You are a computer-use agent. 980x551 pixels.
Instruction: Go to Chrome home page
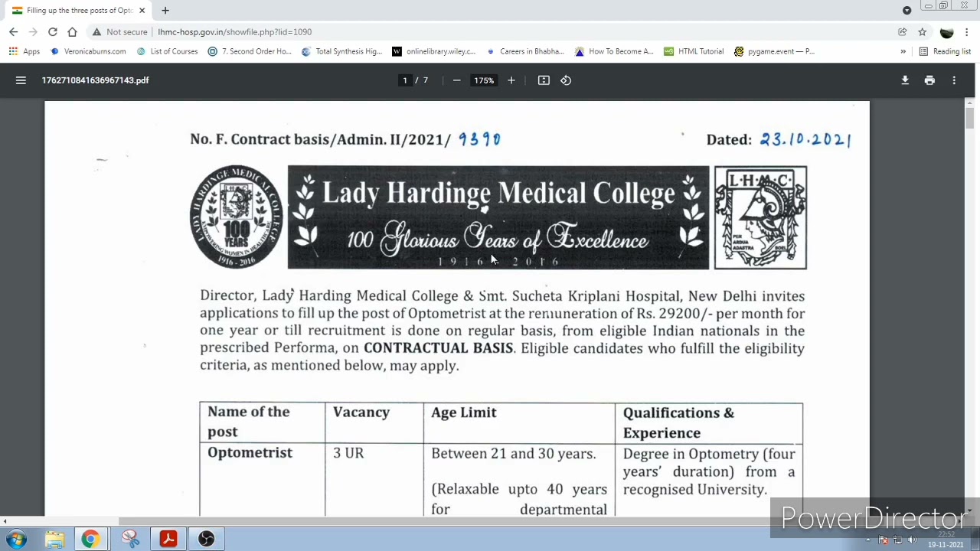72,32
